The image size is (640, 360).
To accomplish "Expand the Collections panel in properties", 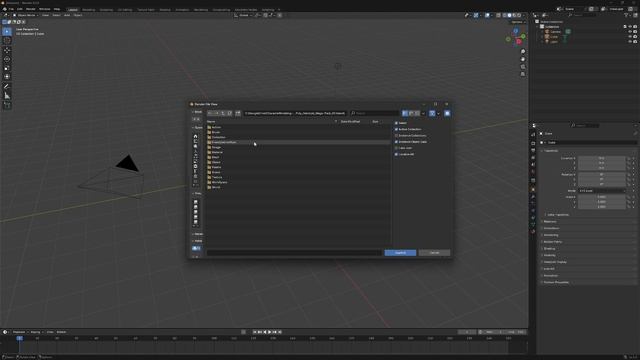I will point(551,228).
